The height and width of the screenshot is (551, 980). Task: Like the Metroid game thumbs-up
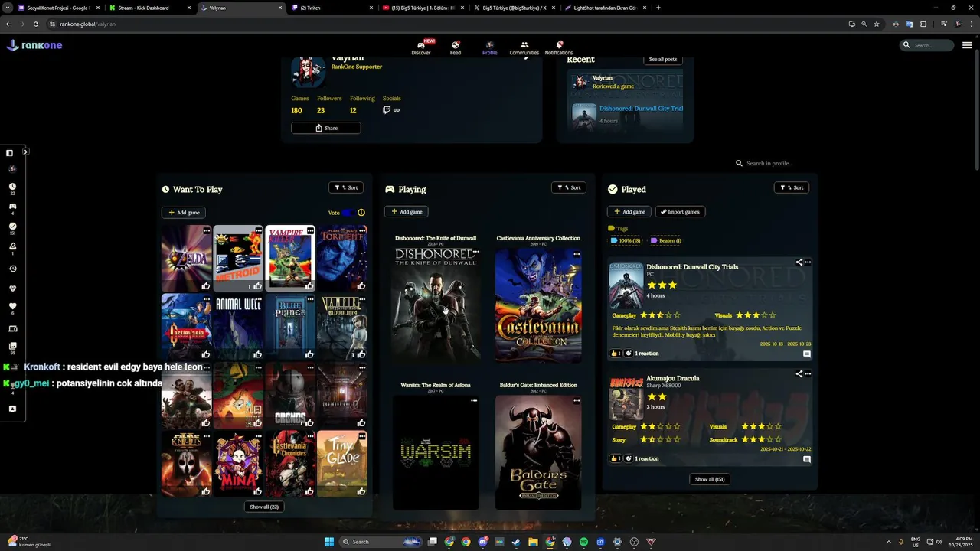[x=258, y=286]
